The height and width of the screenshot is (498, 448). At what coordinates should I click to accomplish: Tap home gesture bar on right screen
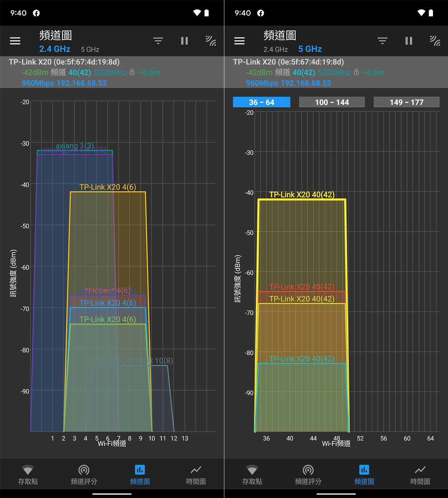(336, 494)
